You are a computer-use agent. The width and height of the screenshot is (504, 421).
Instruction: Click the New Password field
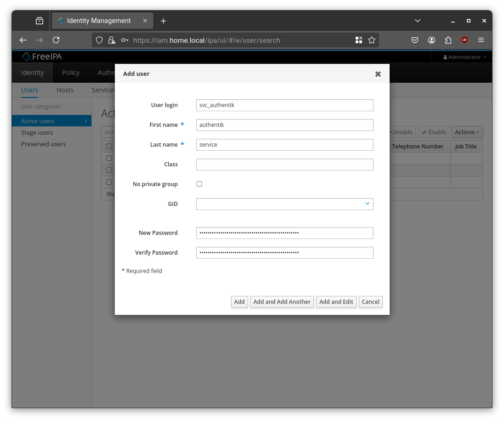(284, 233)
